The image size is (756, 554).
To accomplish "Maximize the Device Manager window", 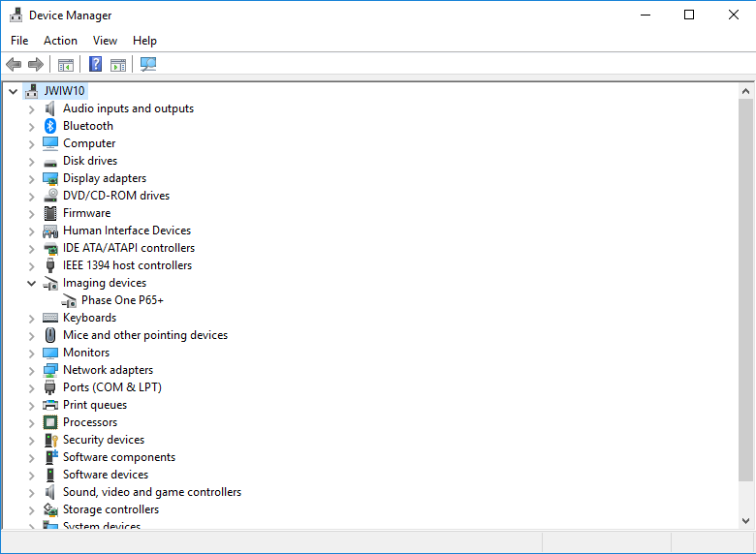I will (x=689, y=15).
